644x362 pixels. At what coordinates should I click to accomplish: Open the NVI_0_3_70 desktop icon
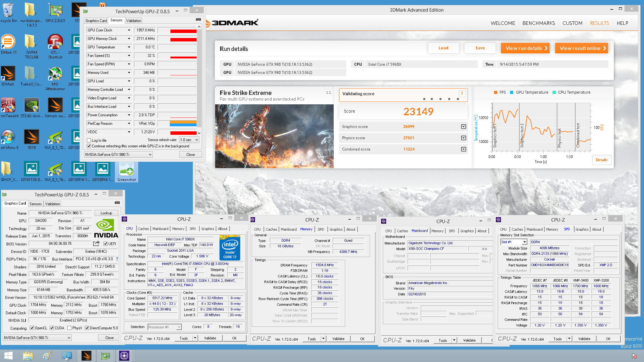tap(55, 139)
